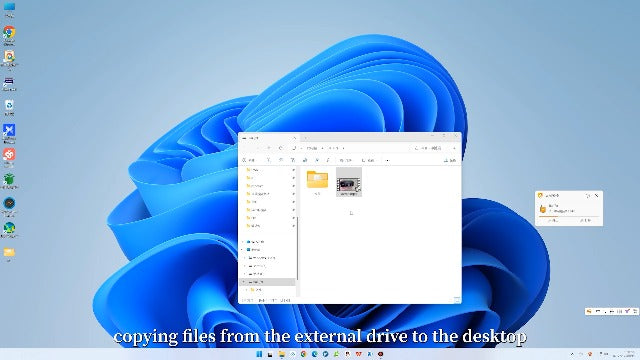This screenshot has height=360, width=640.
Task: Click the Paste icon in Explorer toolbar
Action: point(293,160)
